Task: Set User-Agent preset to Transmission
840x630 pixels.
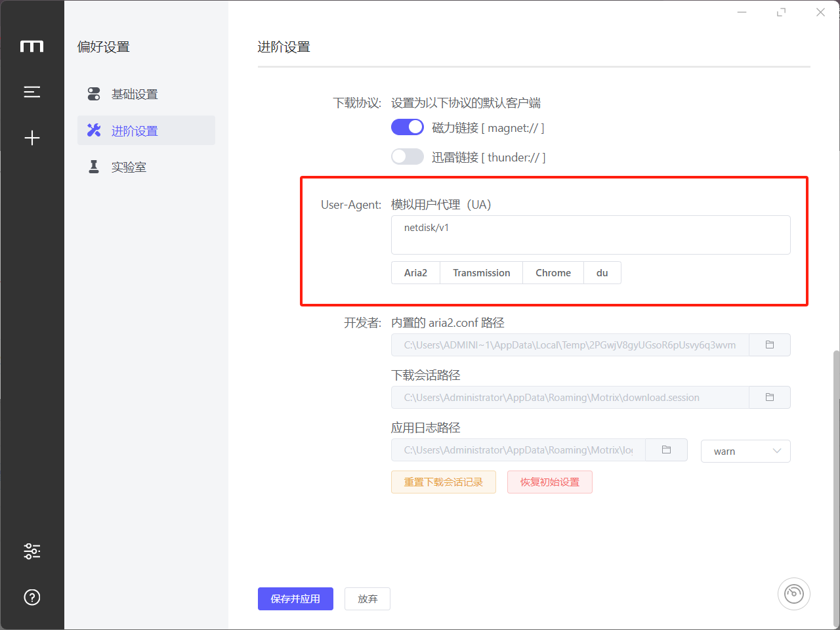Action: coord(481,273)
